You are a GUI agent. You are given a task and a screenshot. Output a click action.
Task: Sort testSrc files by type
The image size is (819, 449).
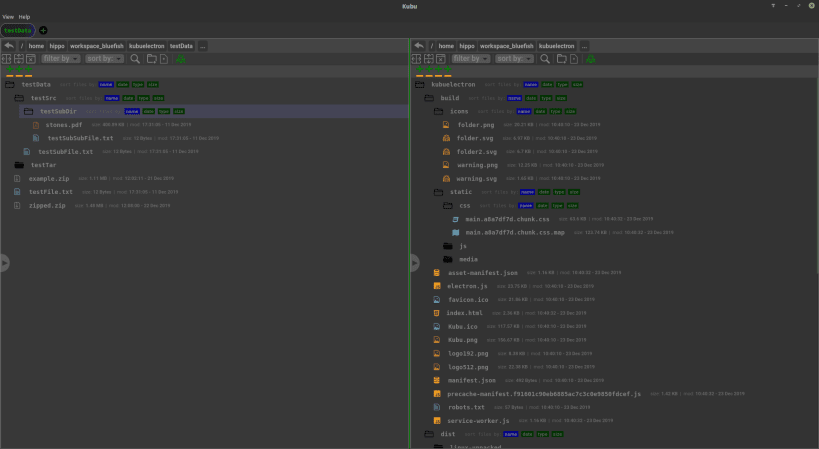point(144,98)
